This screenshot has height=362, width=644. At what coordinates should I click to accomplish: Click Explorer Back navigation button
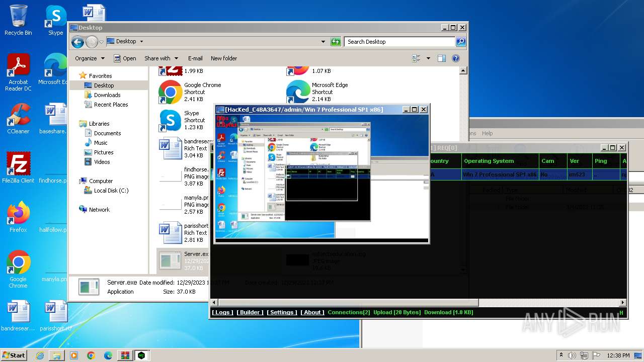tap(77, 42)
